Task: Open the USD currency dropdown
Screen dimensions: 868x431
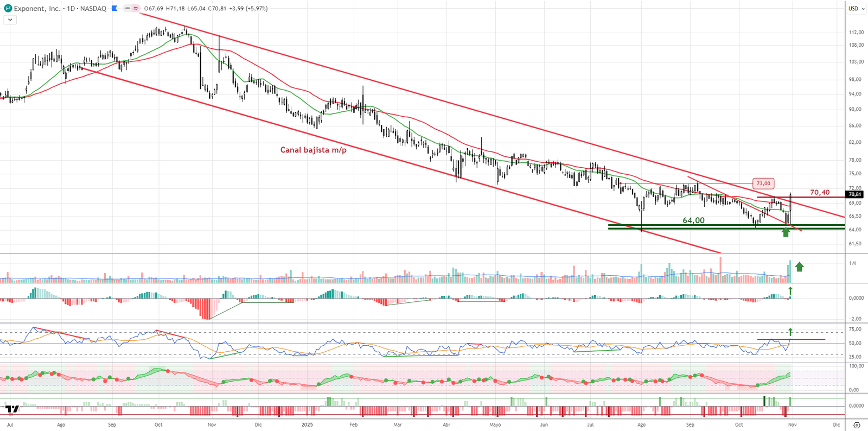Action: click(x=856, y=8)
